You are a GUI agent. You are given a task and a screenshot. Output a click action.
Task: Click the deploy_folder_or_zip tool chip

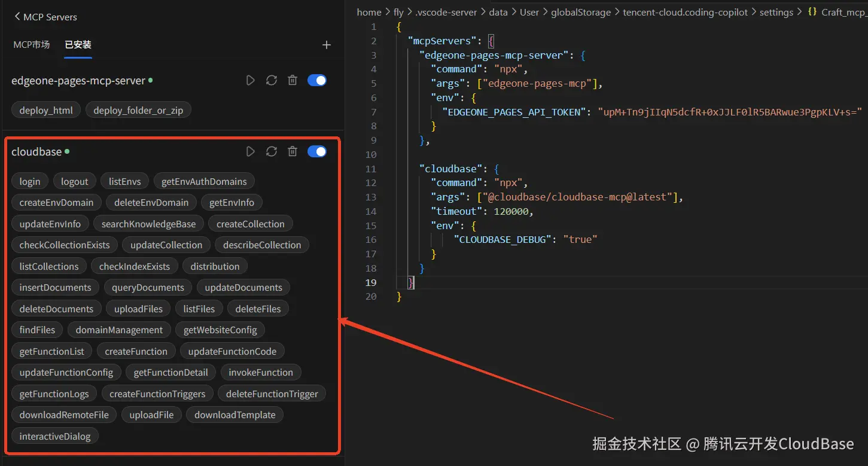tap(138, 110)
